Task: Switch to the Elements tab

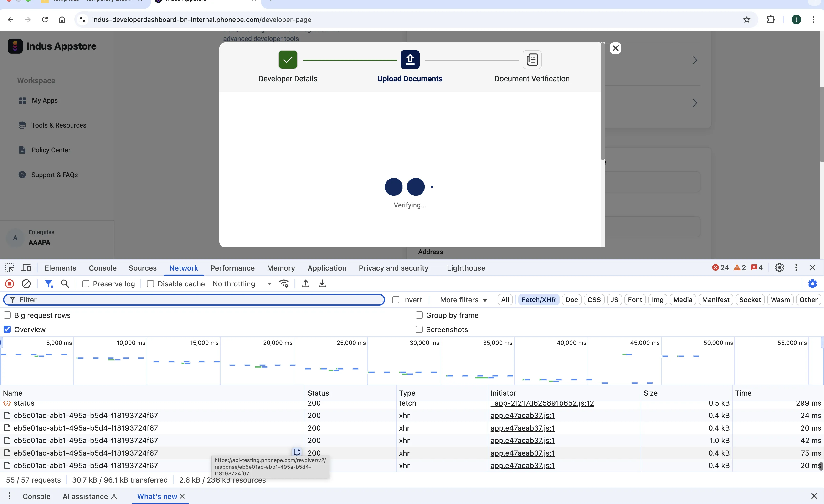Action: pos(61,268)
